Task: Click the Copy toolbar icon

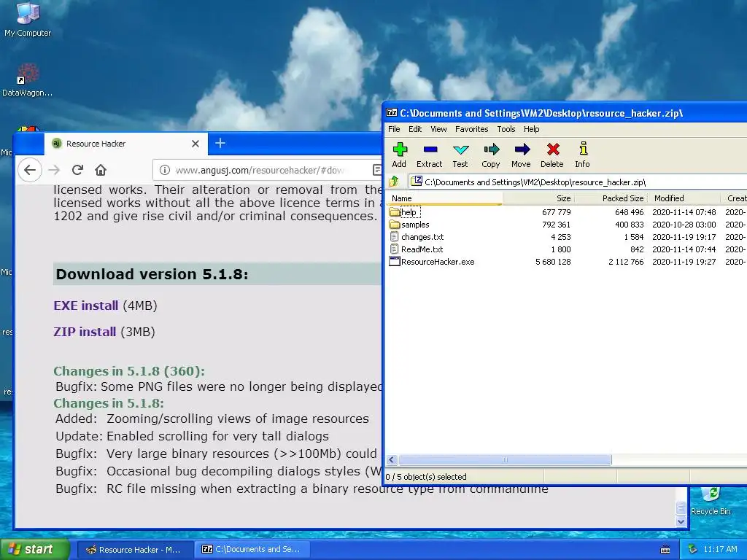Action: pos(491,155)
